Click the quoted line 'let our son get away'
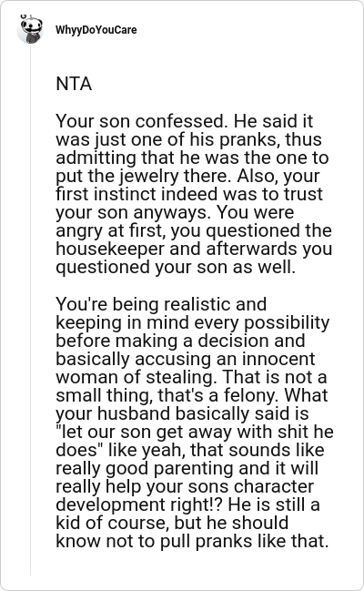 [x=195, y=432]
